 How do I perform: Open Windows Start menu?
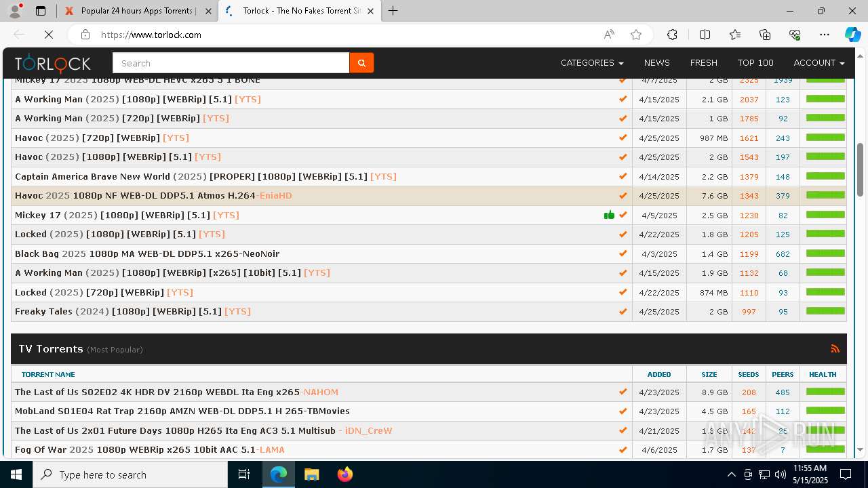16,474
